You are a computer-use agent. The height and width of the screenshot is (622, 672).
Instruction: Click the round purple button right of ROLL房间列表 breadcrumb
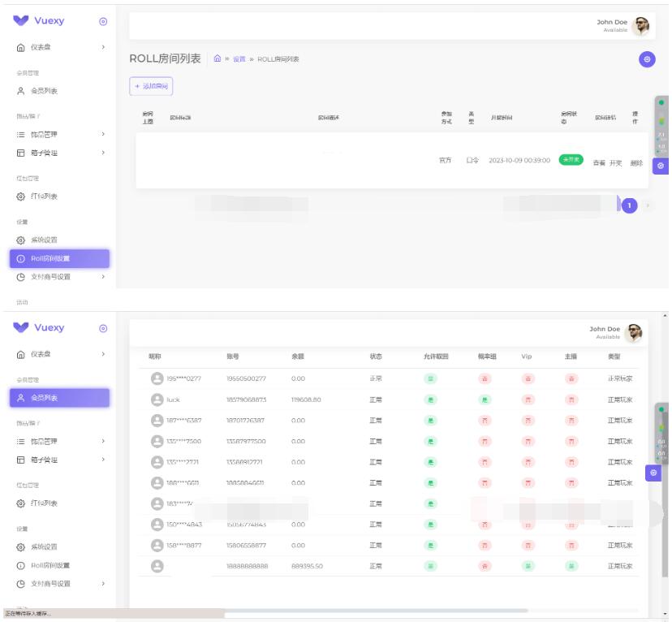click(646, 59)
